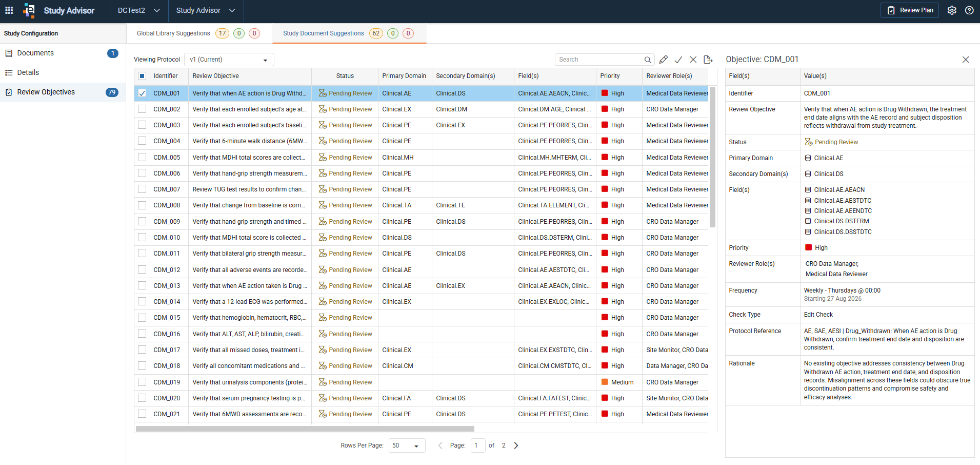Open settings gear in top bar
Image resolution: width=980 pixels, height=465 pixels.
(x=952, y=10)
